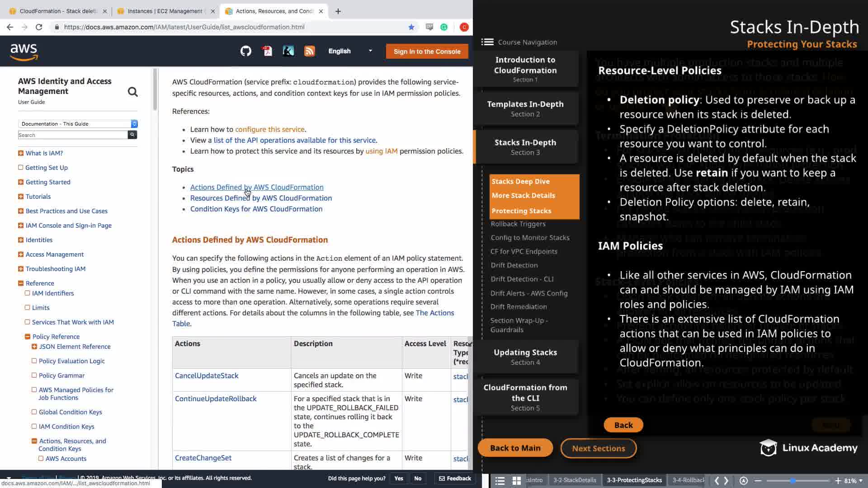Click the RSS feed icon
The height and width of the screenshot is (488, 868).
(x=309, y=51)
